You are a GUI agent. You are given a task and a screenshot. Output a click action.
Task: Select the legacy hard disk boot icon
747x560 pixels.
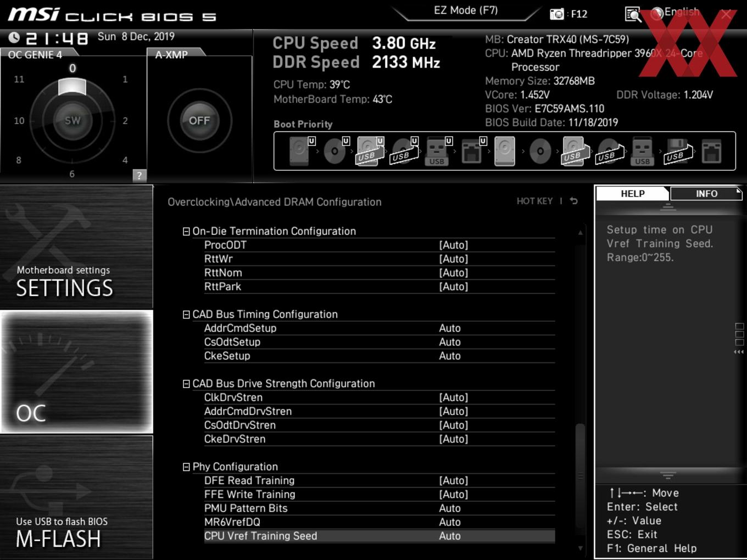tap(505, 151)
